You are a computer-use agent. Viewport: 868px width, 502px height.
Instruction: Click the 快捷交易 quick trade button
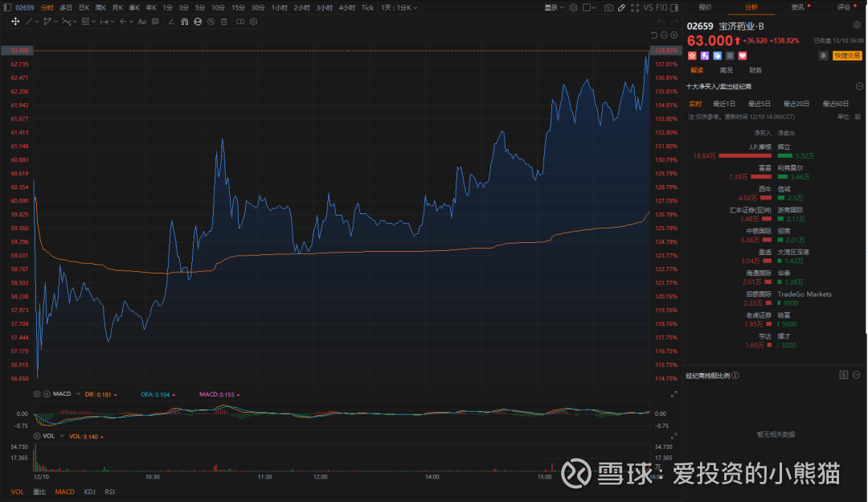point(847,56)
